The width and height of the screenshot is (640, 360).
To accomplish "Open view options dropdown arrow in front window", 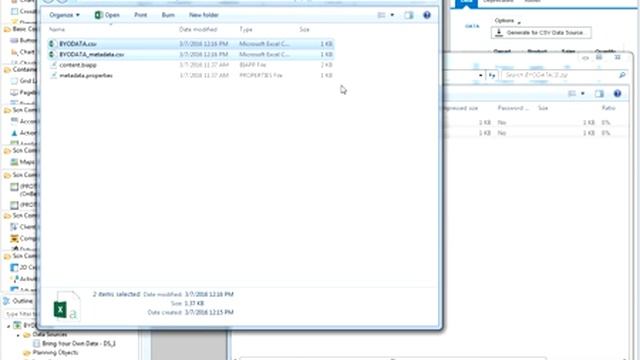I will tap(392, 15).
